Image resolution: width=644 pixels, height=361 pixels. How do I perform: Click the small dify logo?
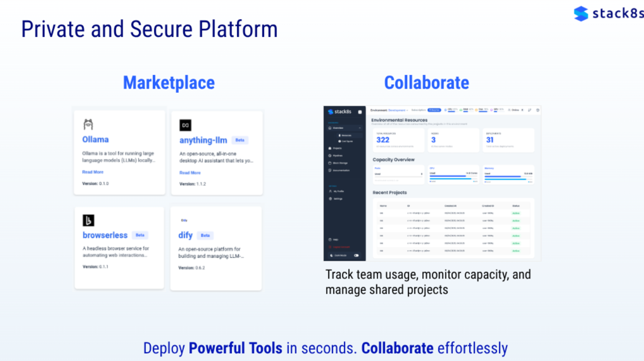184,220
